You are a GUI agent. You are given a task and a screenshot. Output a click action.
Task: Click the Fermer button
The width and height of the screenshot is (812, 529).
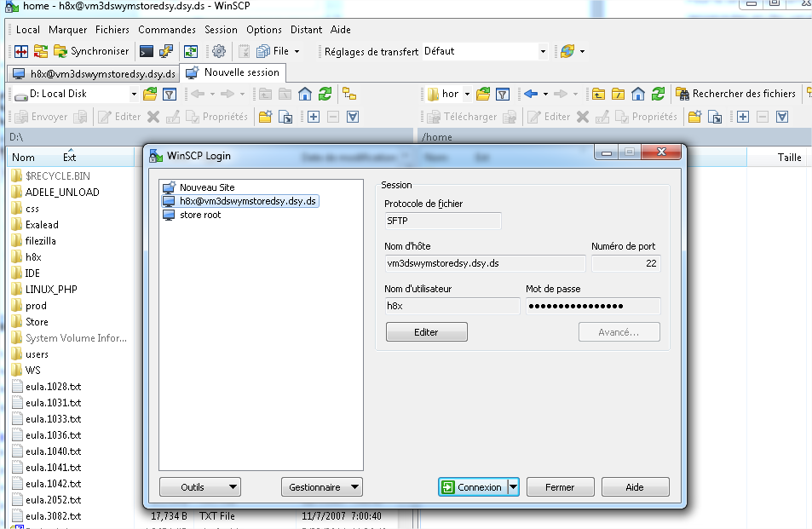(560, 487)
